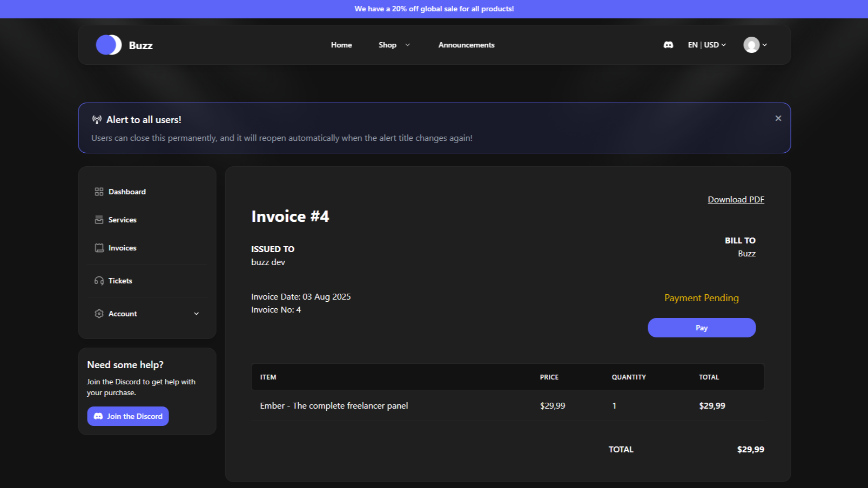The image size is (868, 488).
Task: Open the EN | USD language selector
Action: pyautogui.click(x=706, y=45)
